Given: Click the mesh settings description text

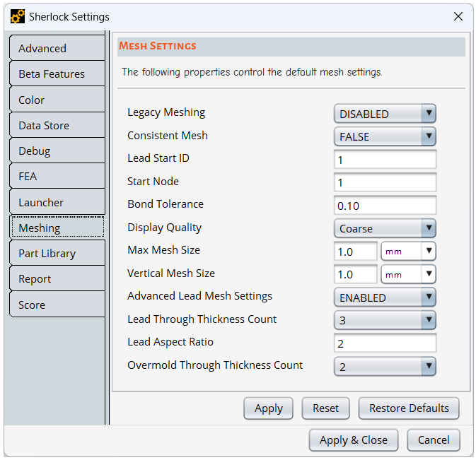Looking at the screenshot, I should pyautogui.click(x=252, y=73).
